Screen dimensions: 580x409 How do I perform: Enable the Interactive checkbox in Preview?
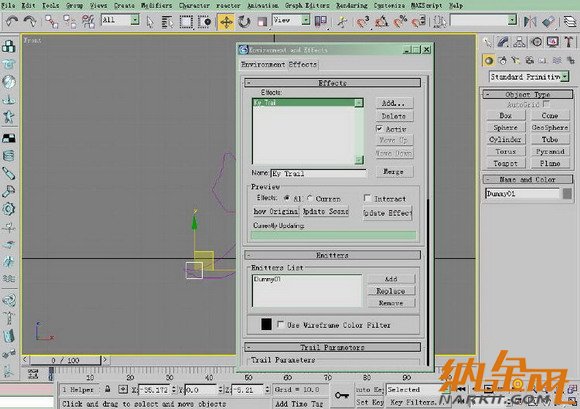[367, 198]
